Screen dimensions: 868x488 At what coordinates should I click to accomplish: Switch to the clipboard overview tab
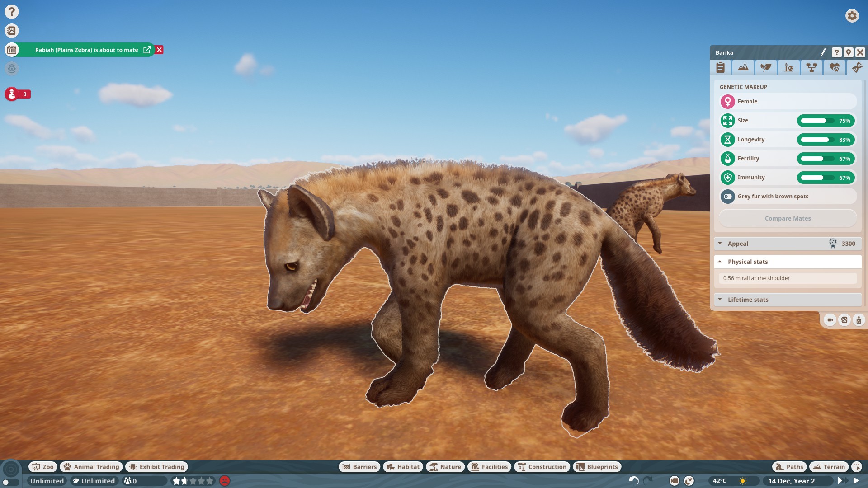721,67
